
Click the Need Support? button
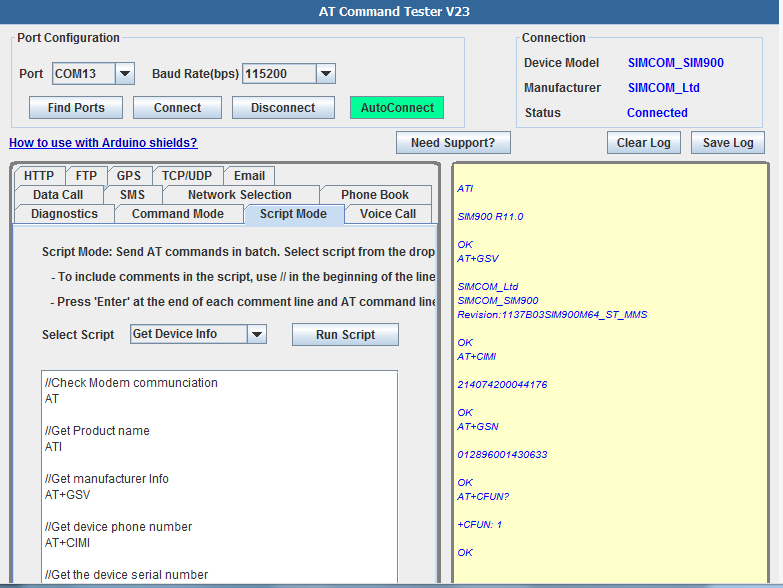(x=453, y=143)
